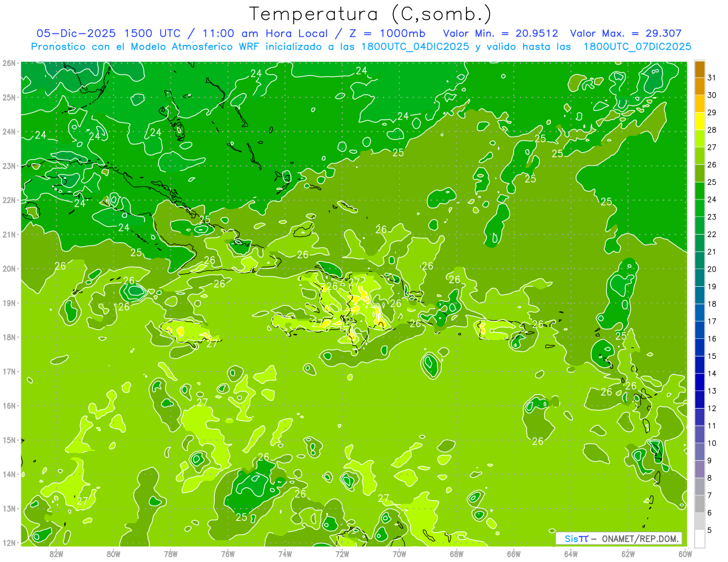Image resolution: width=728 pixels, height=562 pixels.
Task: Click the '68W' longitude axis label
Action: pos(456,554)
